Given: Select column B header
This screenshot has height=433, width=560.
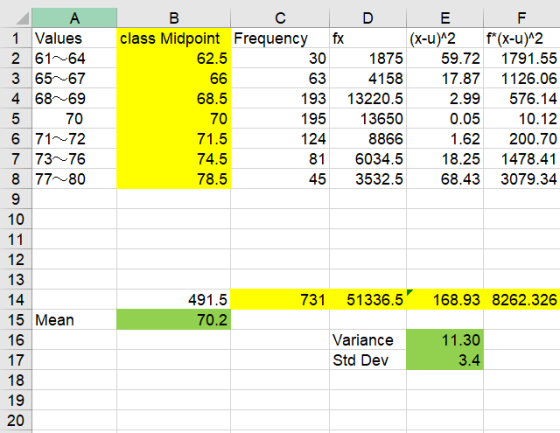Looking at the screenshot, I should [x=174, y=18].
